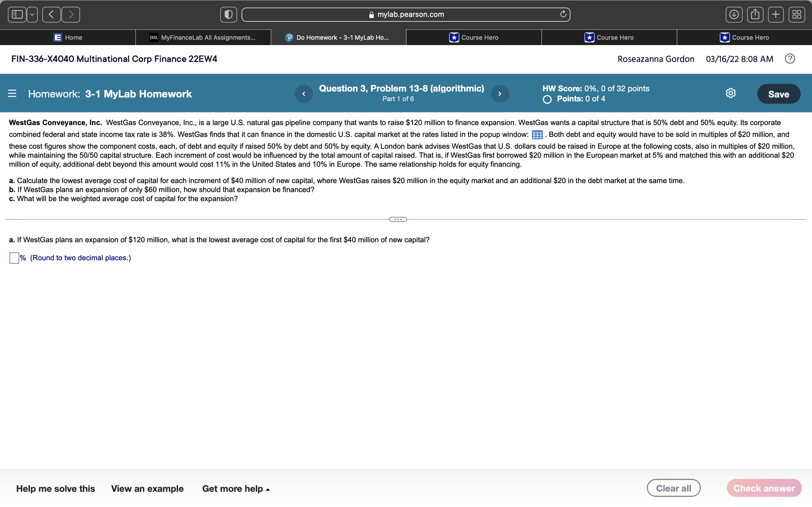Advance to the next question part with the right chevron
This screenshot has height=507, width=812.
[500, 94]
